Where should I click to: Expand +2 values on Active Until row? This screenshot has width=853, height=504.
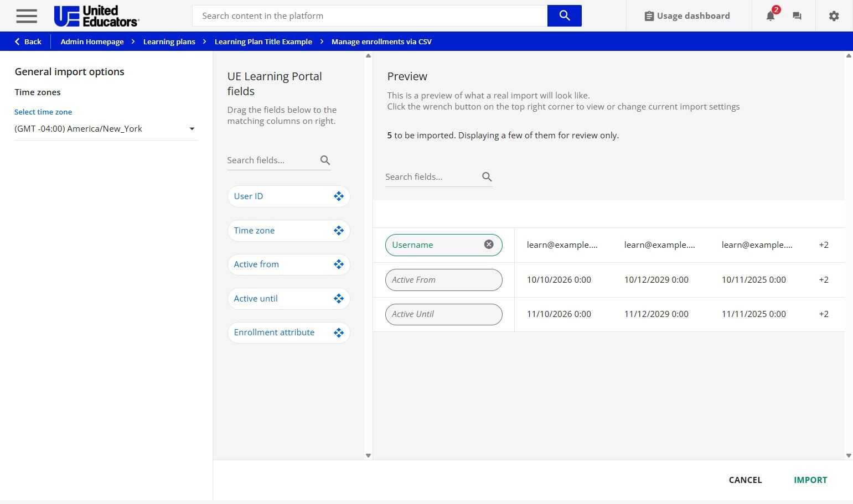click(823, 314)
